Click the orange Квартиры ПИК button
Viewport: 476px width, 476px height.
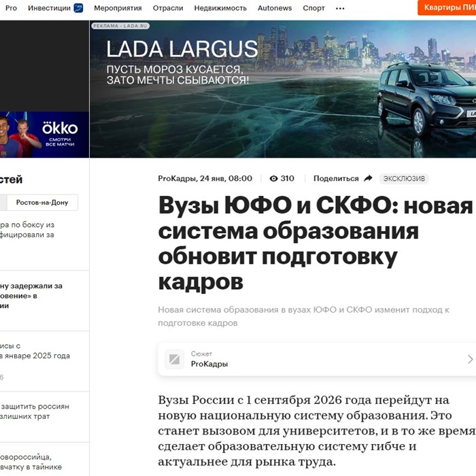[x=447, y=7]
